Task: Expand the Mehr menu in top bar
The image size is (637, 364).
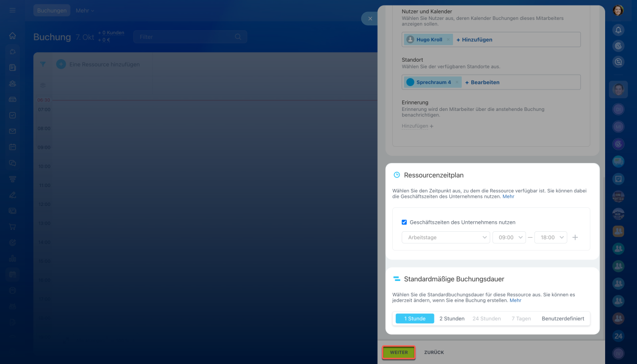Action: [85, 10]
